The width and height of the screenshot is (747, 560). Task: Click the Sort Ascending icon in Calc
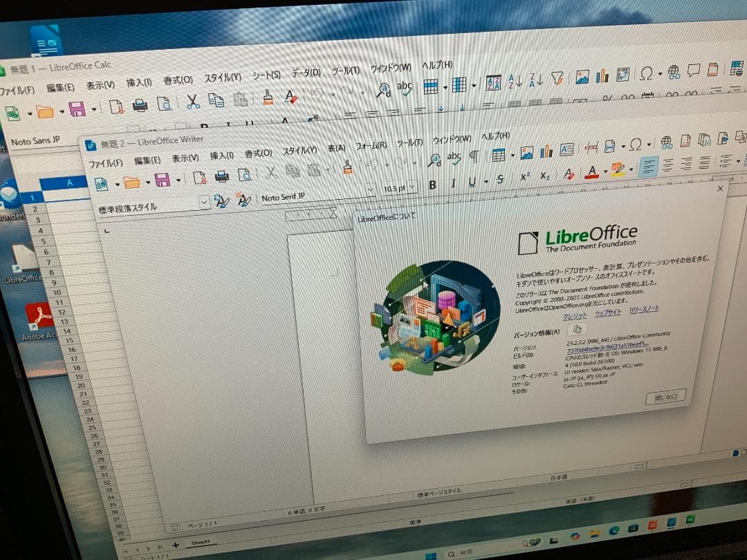pyautogui.click(x=515, y=80)
